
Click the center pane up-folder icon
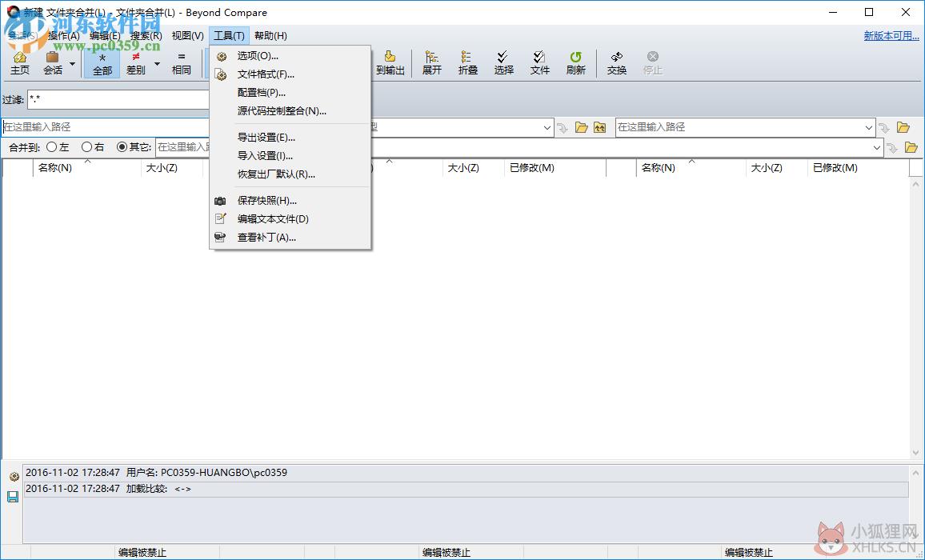tap(600, 127)
